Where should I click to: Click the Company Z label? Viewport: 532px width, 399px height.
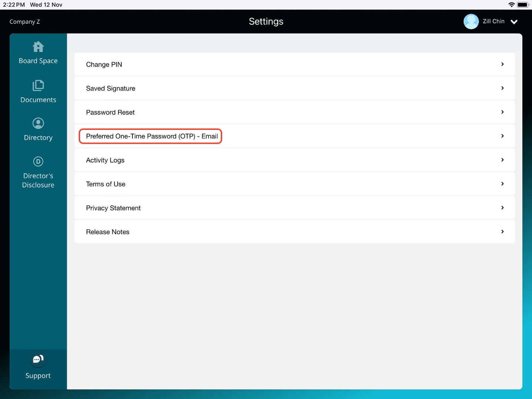tap(24, 22)
